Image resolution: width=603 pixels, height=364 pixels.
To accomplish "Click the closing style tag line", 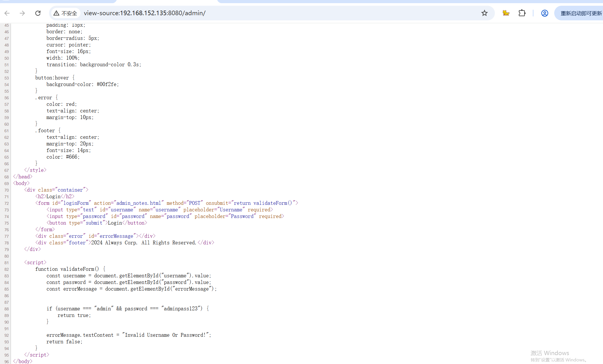I will point(35,170).
